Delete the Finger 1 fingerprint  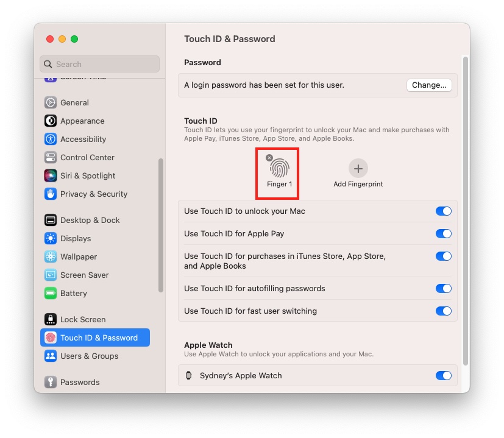point(269,157)
